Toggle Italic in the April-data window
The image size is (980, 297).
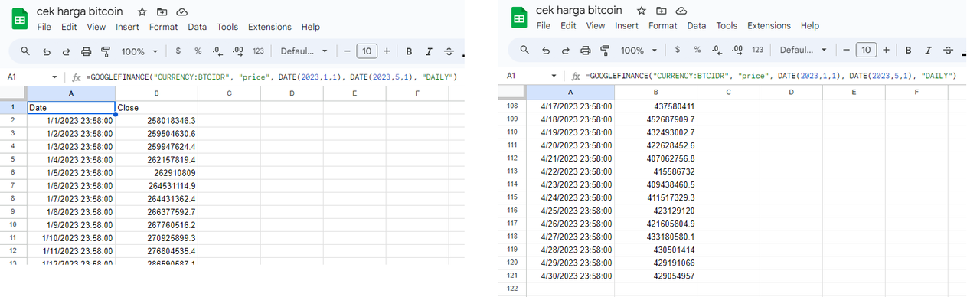(x=928, y=50)
